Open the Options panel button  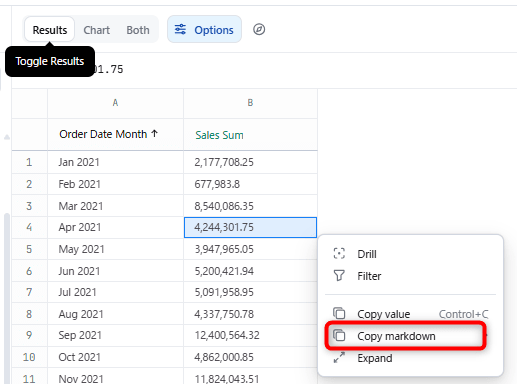204,29
